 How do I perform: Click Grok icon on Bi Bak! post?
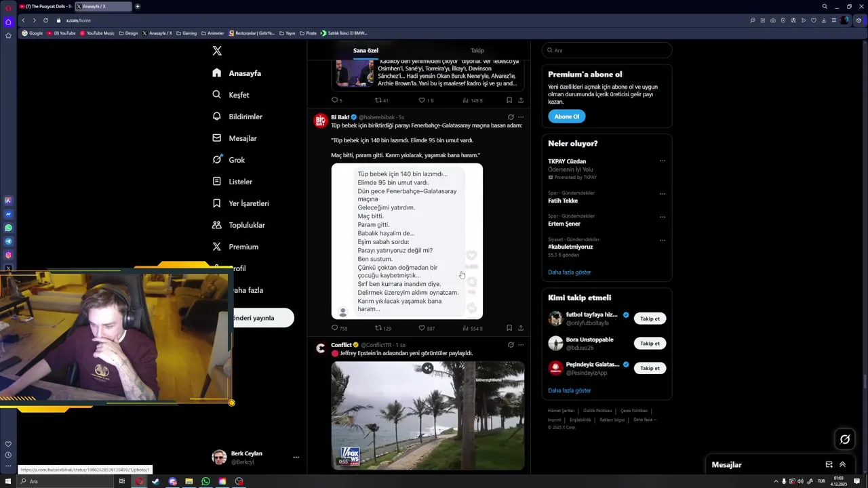[x=511, y=117]
